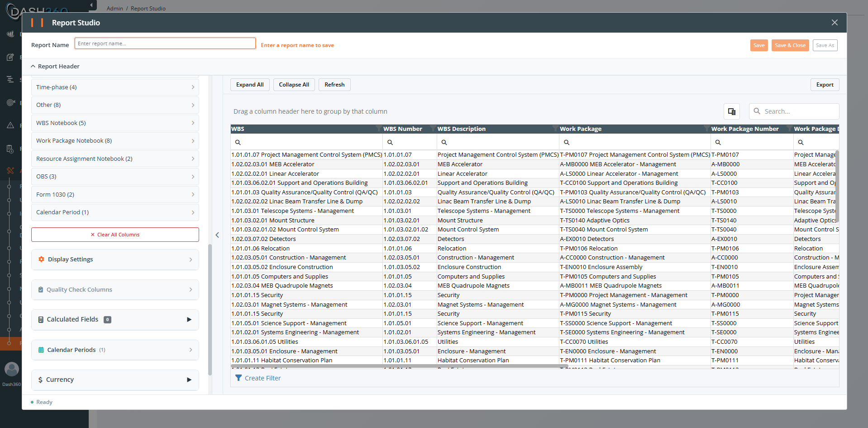Click the Create Filter funnel icon
Viewport: 868px width, 428px height.
click(x=238, y=378)
